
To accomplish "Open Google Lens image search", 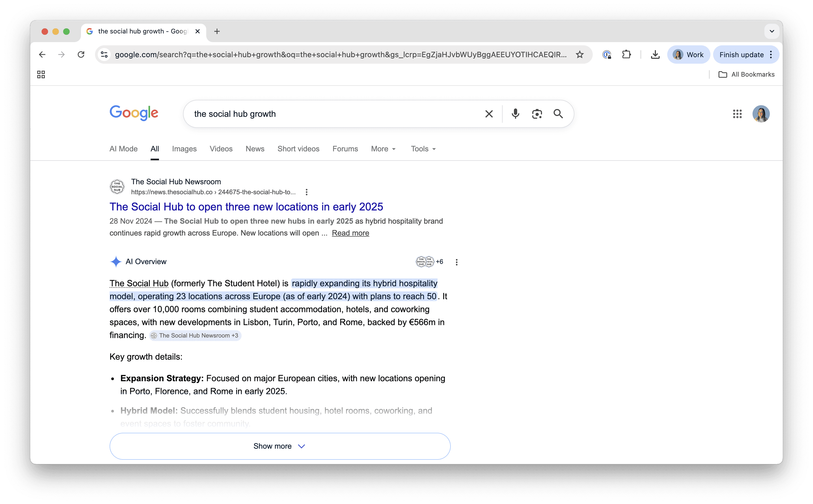I will [x=537, y=114].
